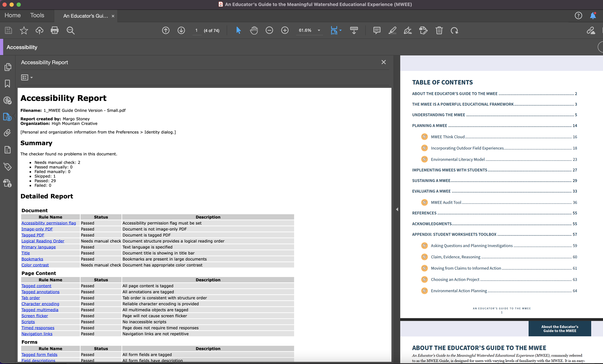Click the Add comment sticky note icon
Image resolution: width=603 pixels, height=364 pixels.
click(377, 30)
